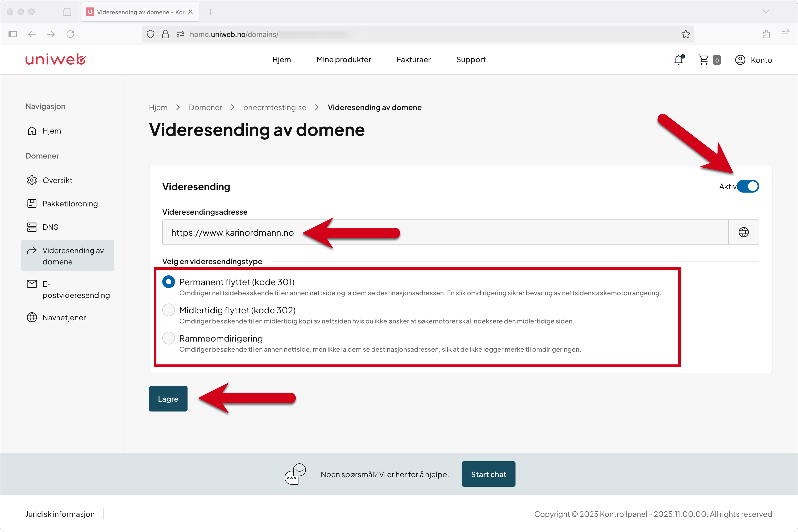
Task: Click the Videresending av domene sidebar item
Action: click(68, 255)
